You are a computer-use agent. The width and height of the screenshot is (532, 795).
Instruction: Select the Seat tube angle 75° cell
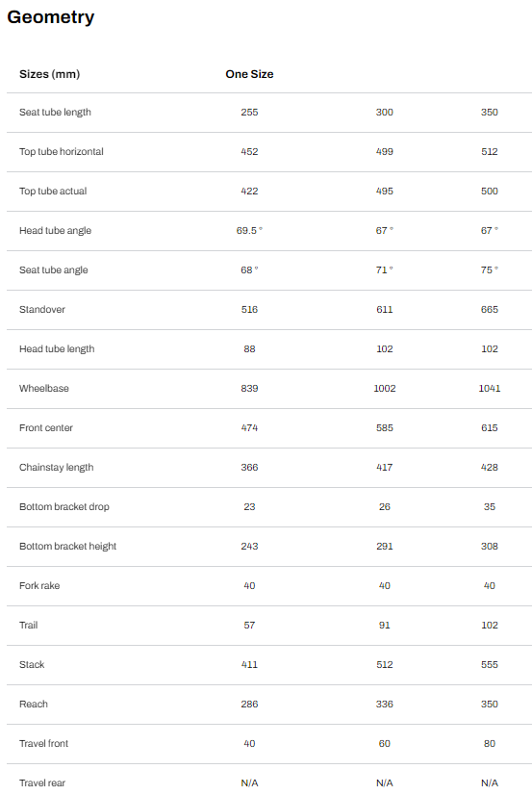click(x=490, y=270)
